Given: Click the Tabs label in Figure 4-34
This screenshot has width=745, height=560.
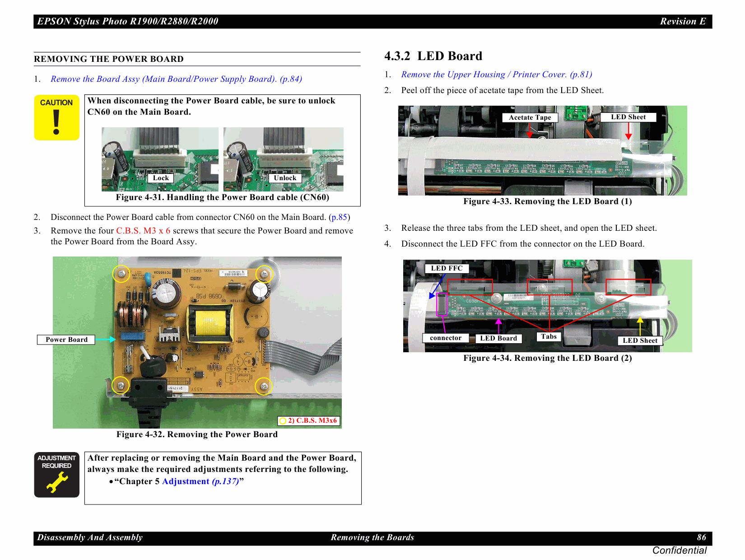Looking at the screenshot, I should 549,336.
